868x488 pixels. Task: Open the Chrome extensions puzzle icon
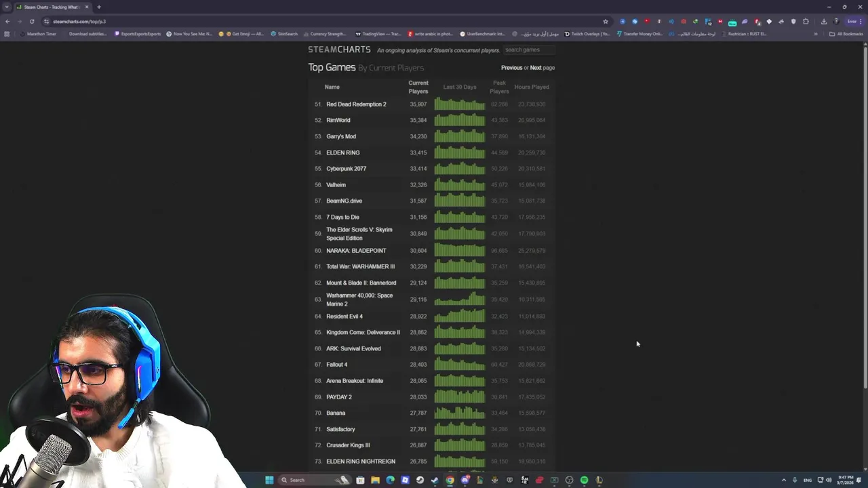pos(806,21)
